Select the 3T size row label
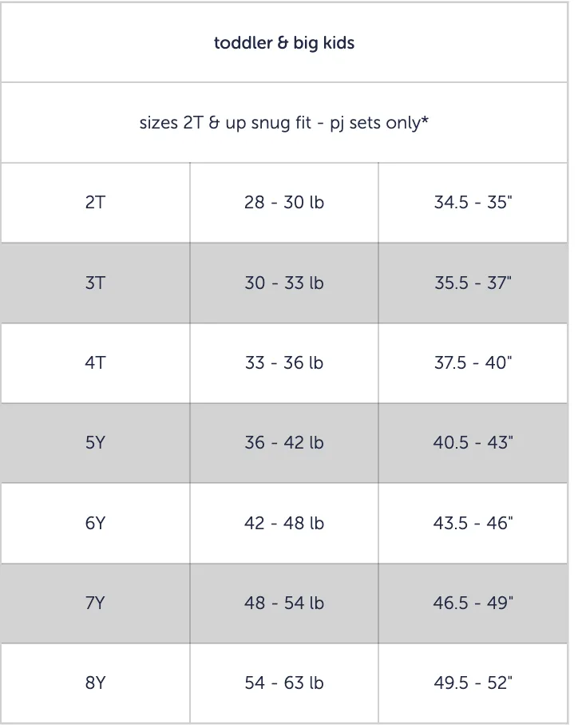The image size is (578, 728). coord(95,283)
